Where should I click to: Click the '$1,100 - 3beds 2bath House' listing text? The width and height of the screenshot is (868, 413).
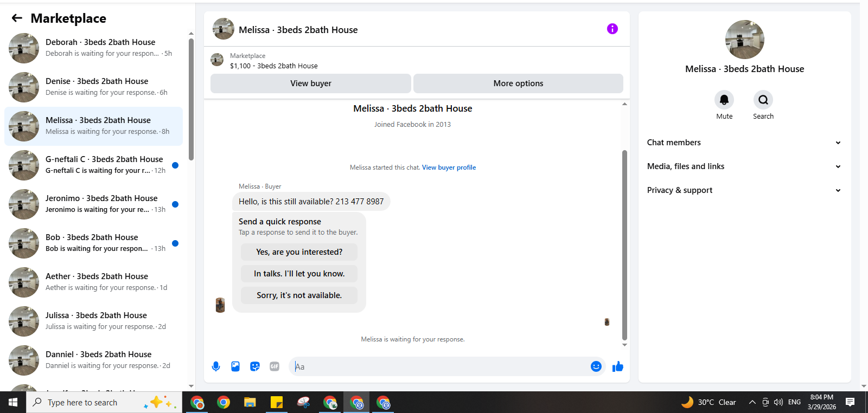[274, 66]
